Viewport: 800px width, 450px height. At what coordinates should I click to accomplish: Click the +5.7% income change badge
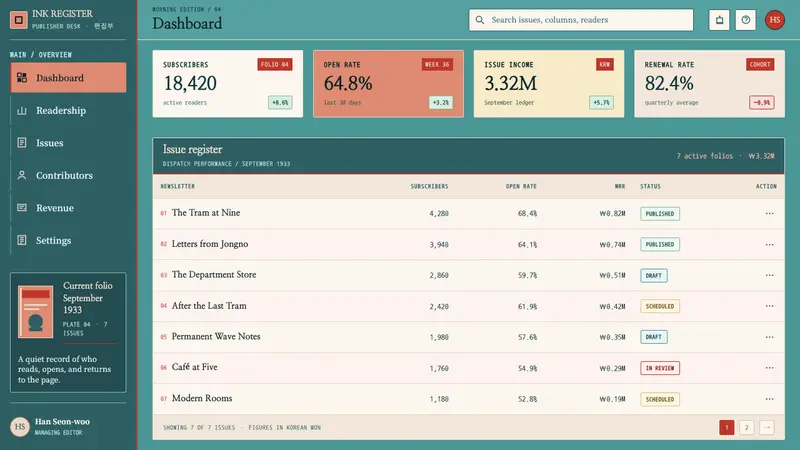602,103
